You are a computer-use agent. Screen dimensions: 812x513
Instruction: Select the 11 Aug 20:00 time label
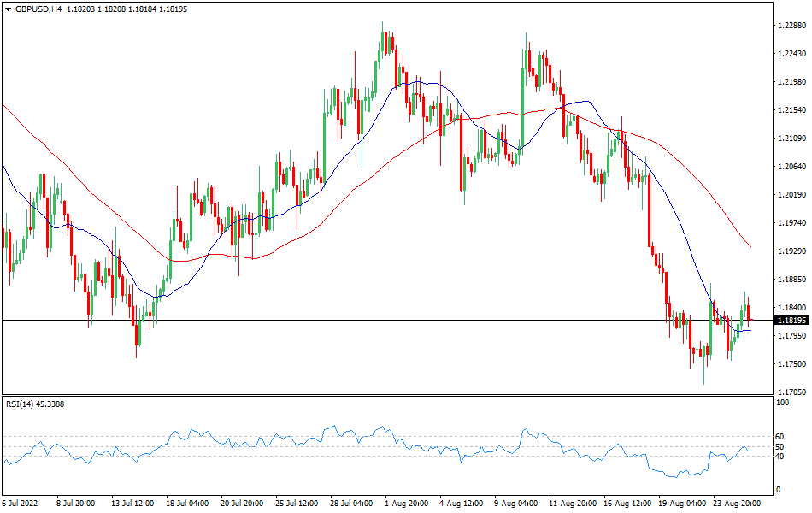(x=573, y=504)
